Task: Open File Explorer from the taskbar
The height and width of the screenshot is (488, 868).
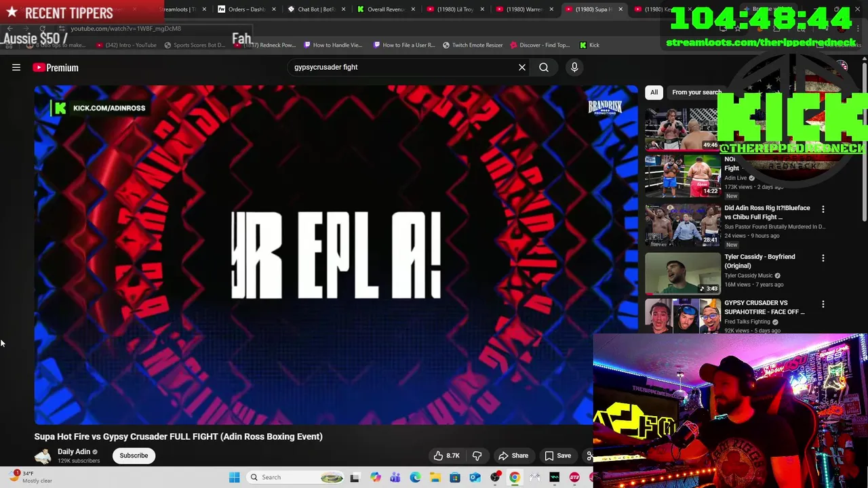Action: pyautogui.click(x=435, y=478)
